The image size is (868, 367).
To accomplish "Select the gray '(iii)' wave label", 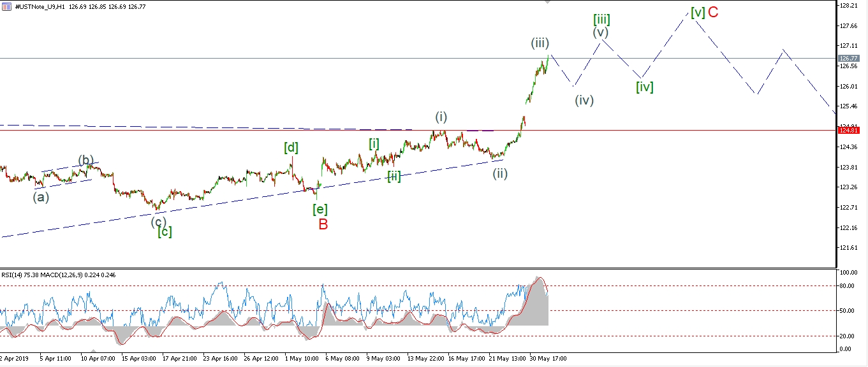I will click(540, 43).
